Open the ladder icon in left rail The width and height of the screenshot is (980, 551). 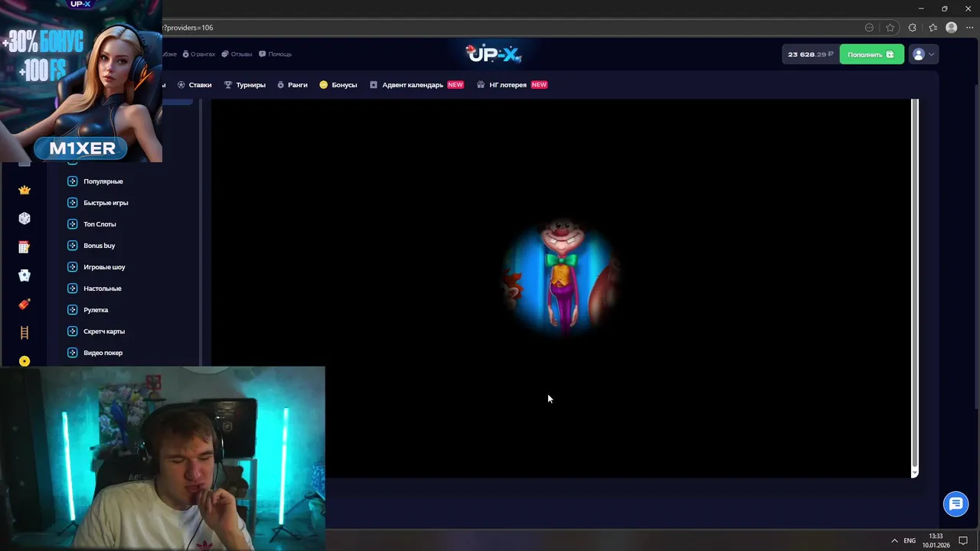click(24, 332)
